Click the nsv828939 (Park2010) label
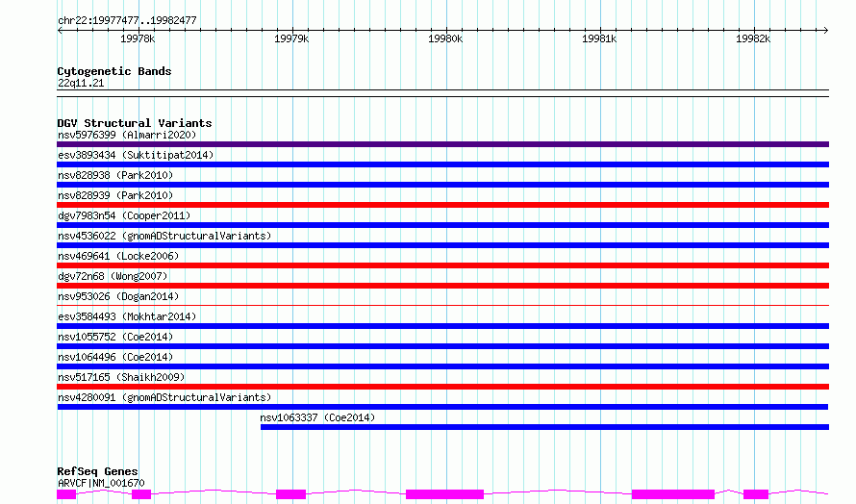This screenshot has width=856, height=504. (x=115, y=195)
